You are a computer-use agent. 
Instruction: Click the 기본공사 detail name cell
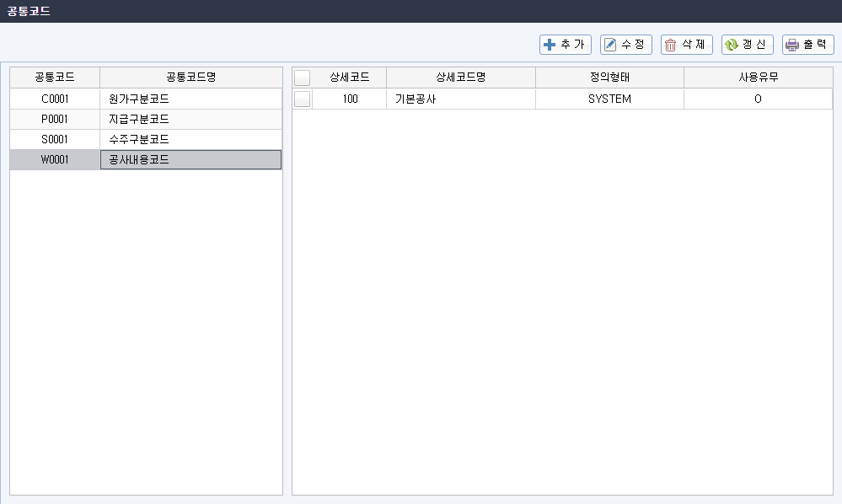(x=461, y=99)
